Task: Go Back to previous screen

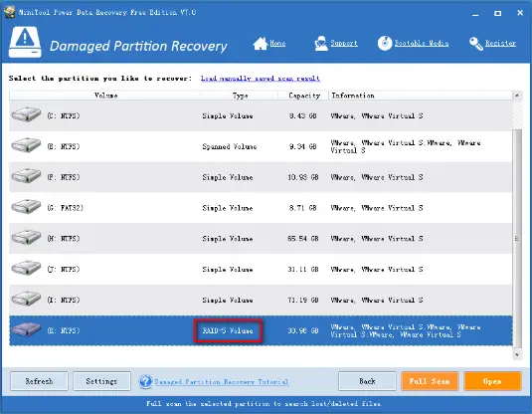Action: [367, 381]
